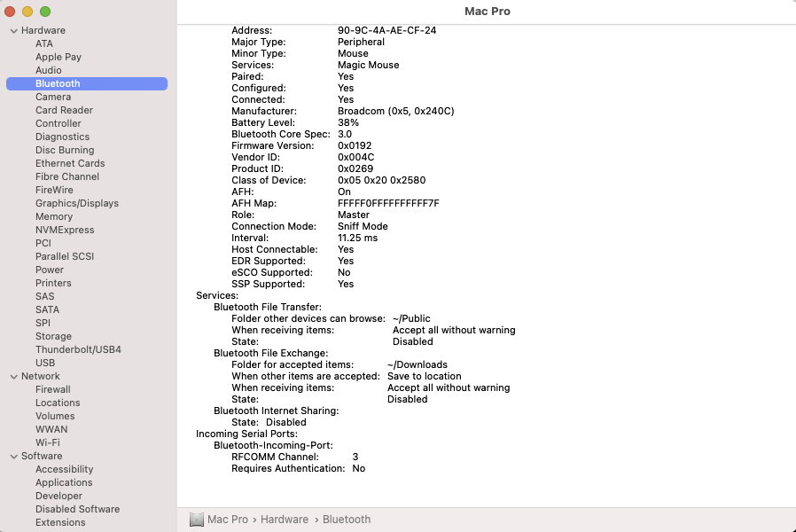Click the Battery Level value 38%

point(348,123)
